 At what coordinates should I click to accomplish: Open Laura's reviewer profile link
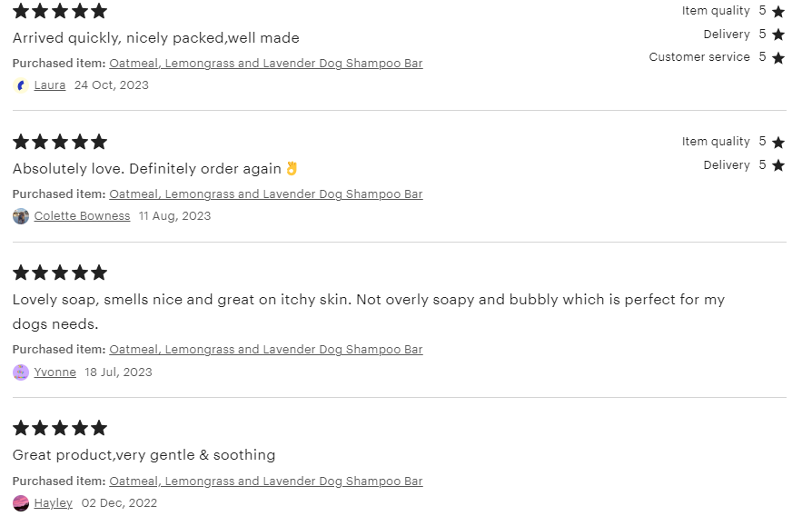click(x=50, y=85)
